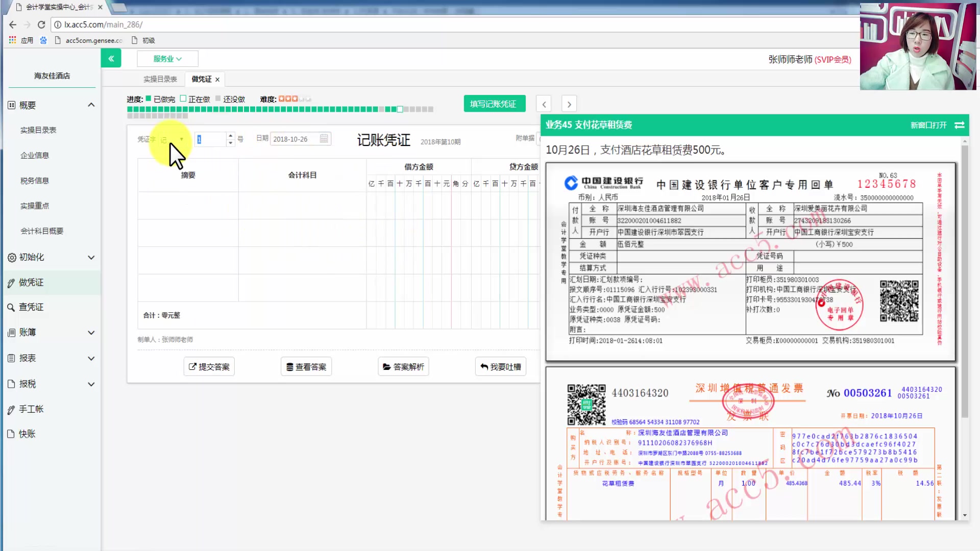Collapse the 概要 sidebar section
Image resolution: width=980 pixels, height=551 pixels.
click(x=91, y=105)
